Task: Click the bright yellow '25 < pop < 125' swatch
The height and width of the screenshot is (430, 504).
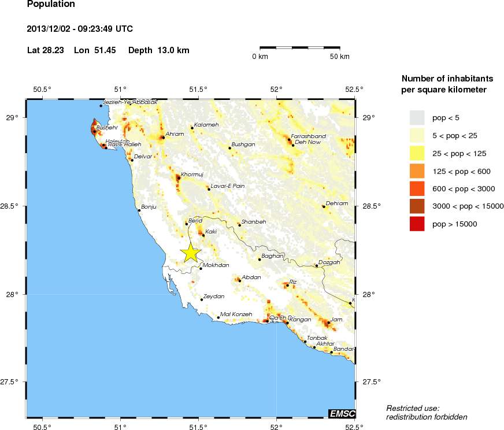Action: 417,153
